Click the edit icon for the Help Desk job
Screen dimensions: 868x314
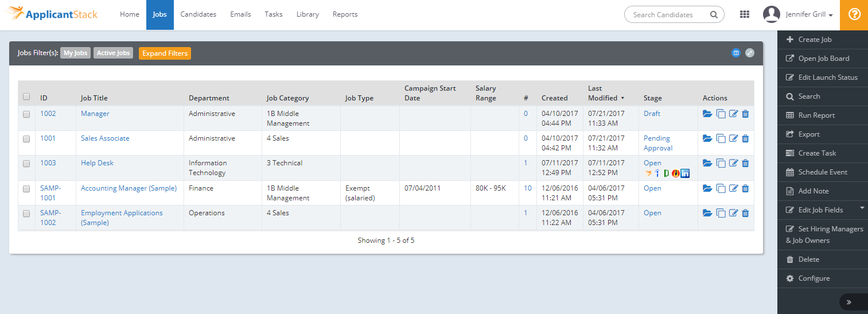[733, 163]
